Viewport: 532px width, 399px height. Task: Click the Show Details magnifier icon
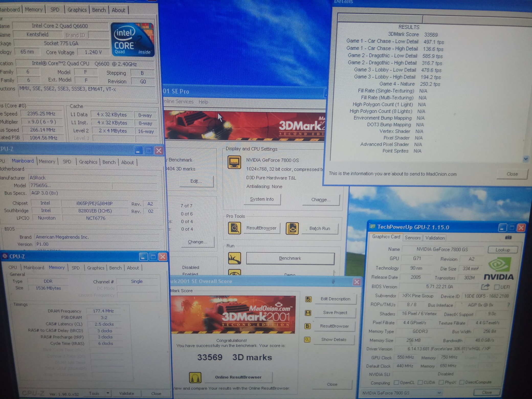click(307, 340)
